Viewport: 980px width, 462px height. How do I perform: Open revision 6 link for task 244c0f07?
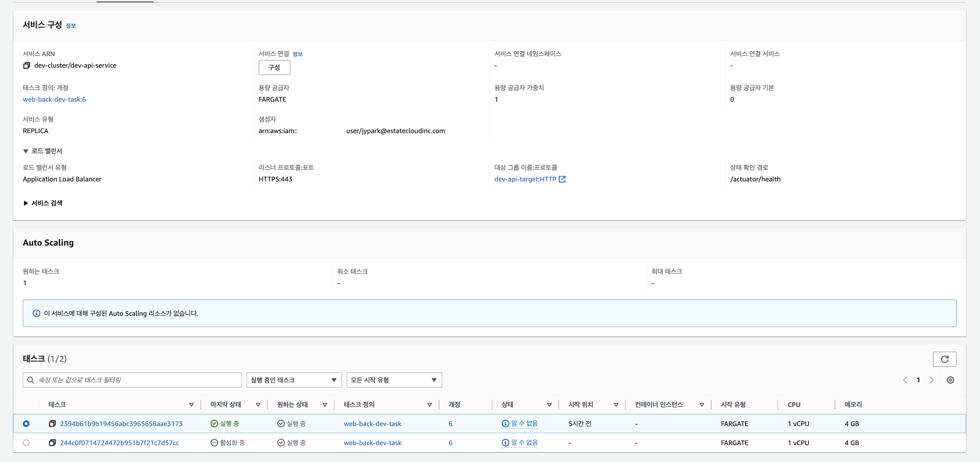tap(450, 443)
